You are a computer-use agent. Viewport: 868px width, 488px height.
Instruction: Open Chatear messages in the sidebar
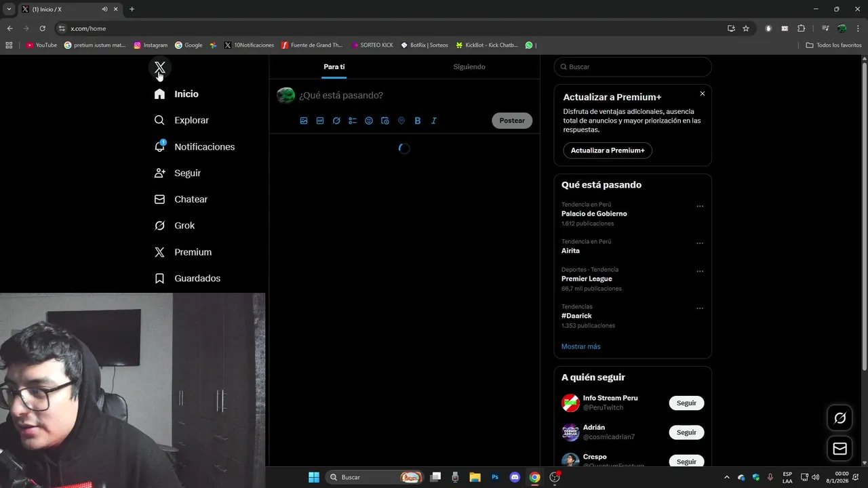point(181,199)
